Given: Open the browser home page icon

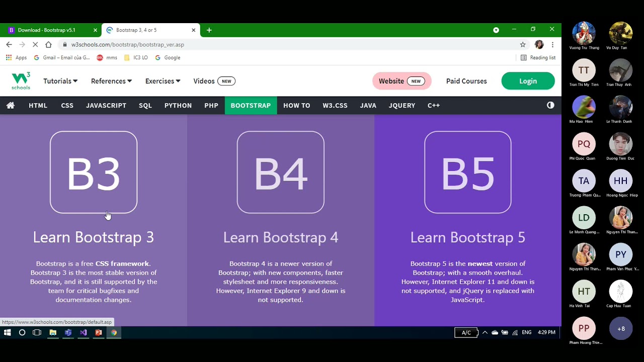Looking at the screenshot, I should [x=48, y=45].
